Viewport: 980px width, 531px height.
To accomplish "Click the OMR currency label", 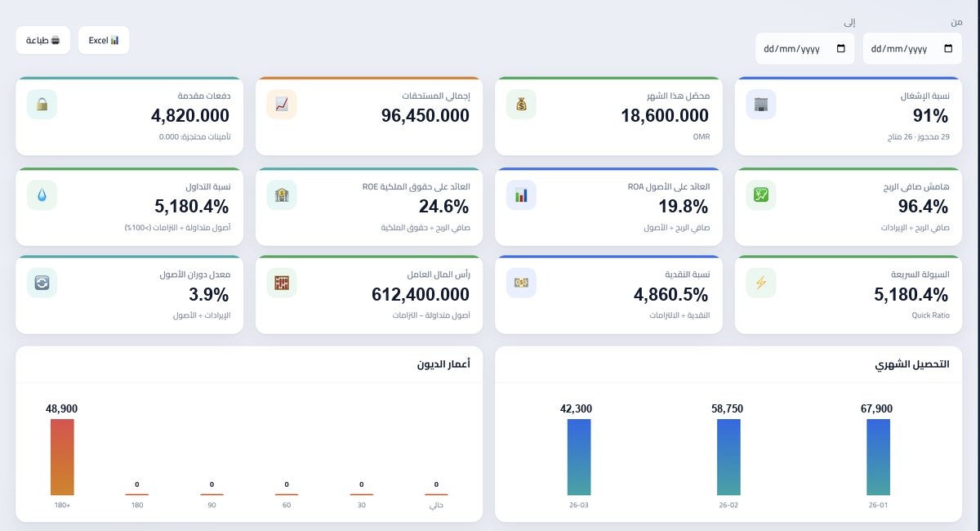I will 702,136.
